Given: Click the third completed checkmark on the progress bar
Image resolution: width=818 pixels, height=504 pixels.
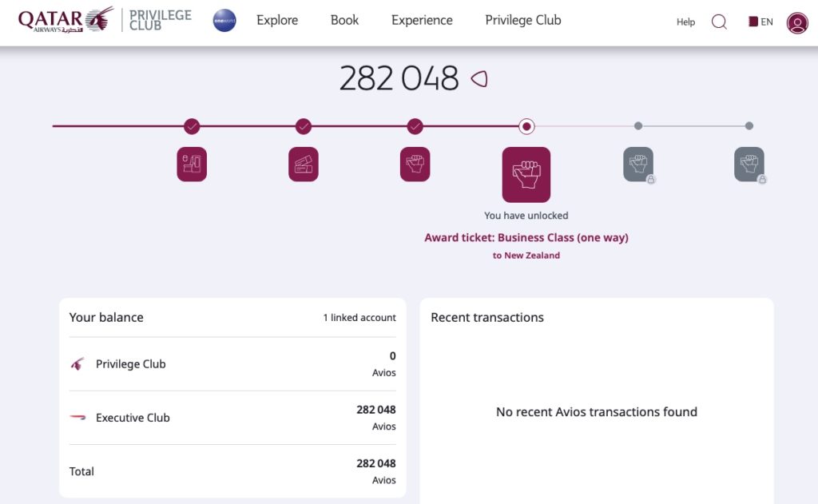Looking at the screenshot, I should (x=415, y=125).
